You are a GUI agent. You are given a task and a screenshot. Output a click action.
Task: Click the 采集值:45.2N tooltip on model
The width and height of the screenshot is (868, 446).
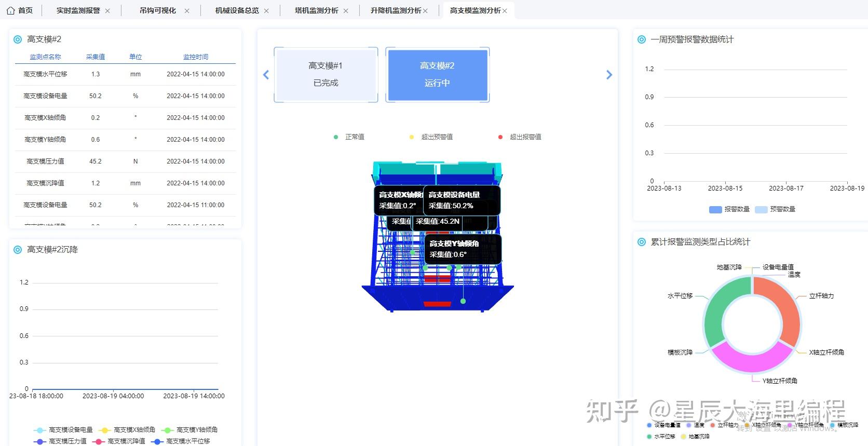[x=438, y=222]
